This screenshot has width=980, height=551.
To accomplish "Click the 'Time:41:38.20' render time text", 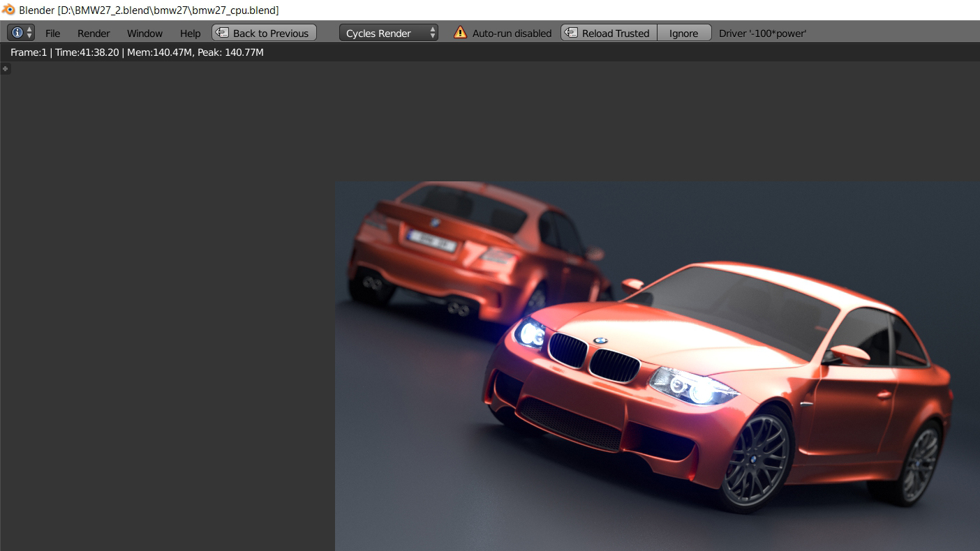I will [x=87, y=52].
